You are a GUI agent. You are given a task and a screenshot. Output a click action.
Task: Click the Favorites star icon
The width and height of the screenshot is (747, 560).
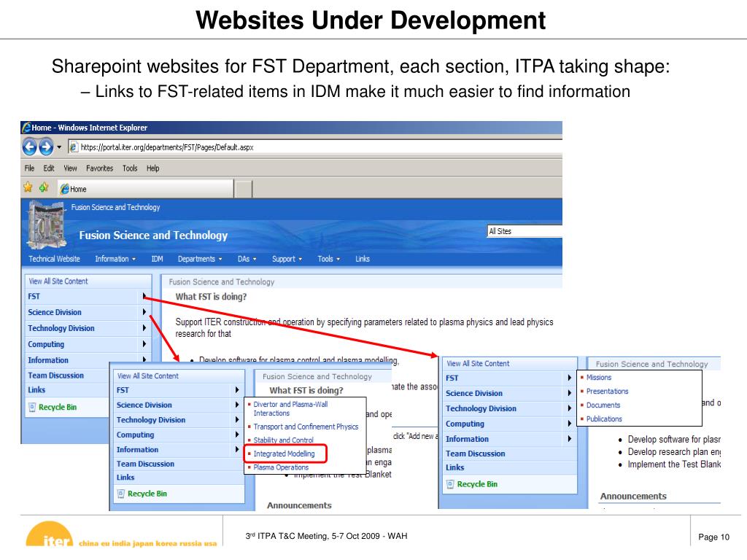coord(28,187)
